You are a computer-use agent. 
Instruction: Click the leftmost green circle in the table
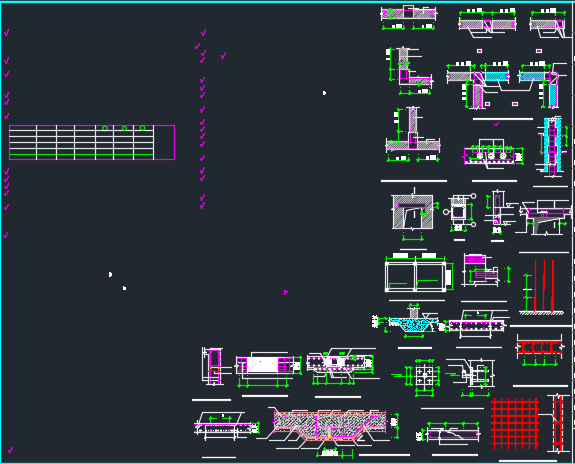coord(105,128)
